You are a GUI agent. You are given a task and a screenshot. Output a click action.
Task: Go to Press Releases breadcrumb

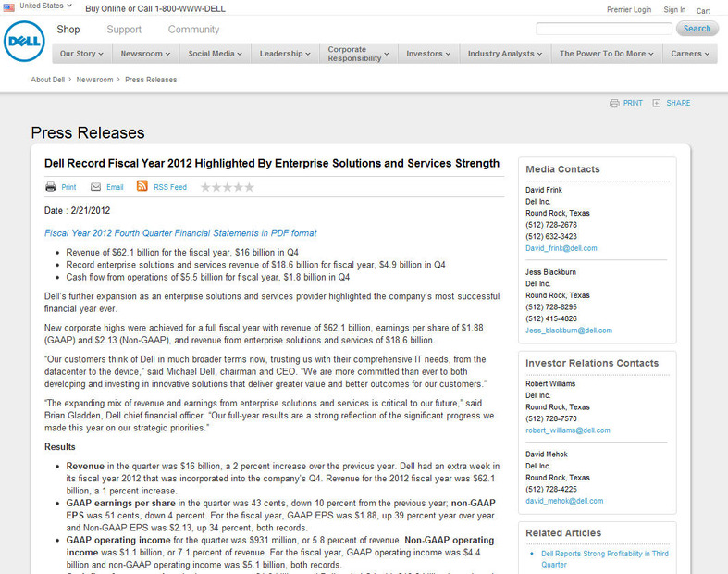tap(151, 80)
